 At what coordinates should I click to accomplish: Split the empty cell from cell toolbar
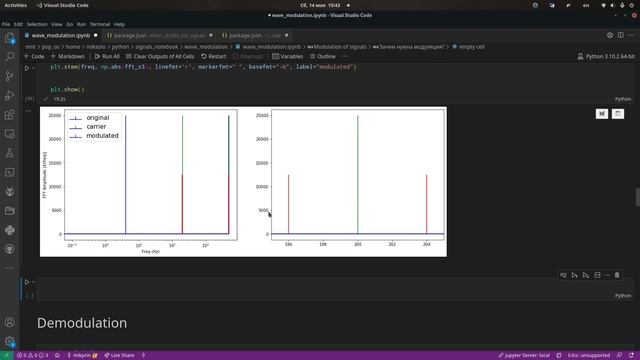[x=597, y=275]
